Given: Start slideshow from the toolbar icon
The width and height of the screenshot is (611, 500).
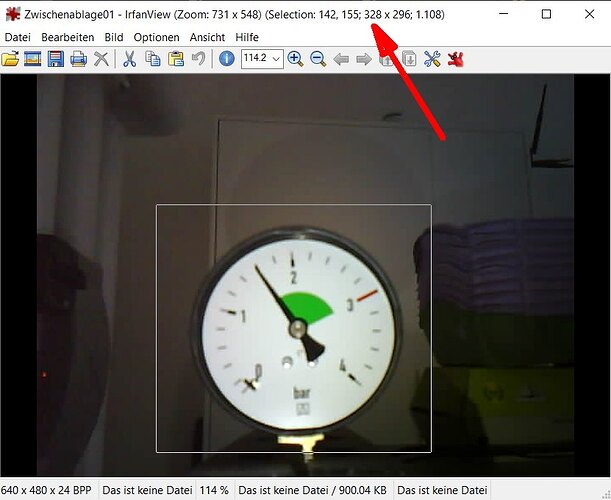Looking at the screenshot, I should click(33, 59).
